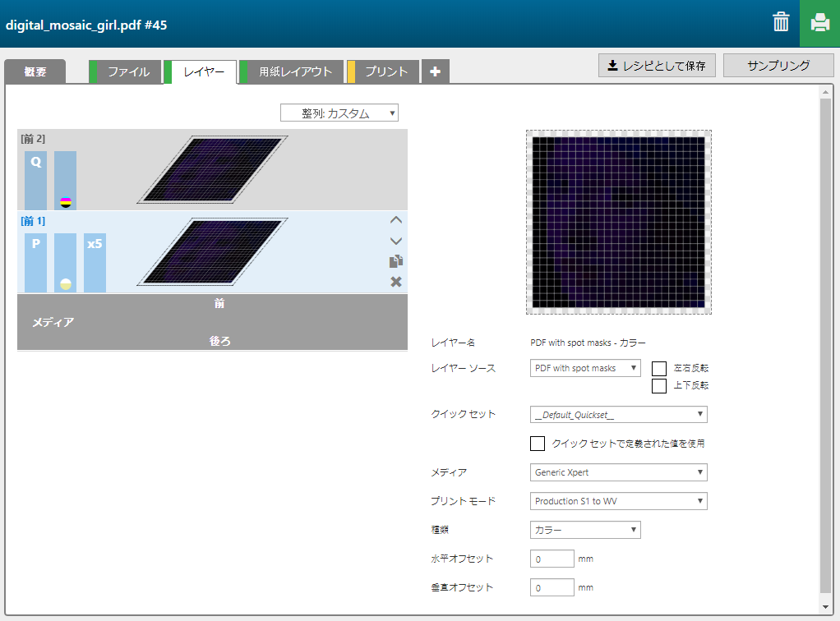Expand the メディア Generic Xpert dropdown
Image resolution: width=840 pixels, height=621 pixels.
tap(619, 472)
